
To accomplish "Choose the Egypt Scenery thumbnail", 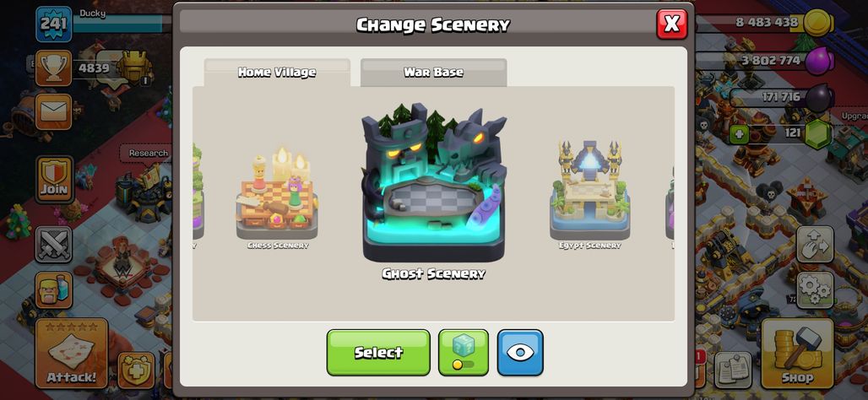I will (x=589, y=193).
